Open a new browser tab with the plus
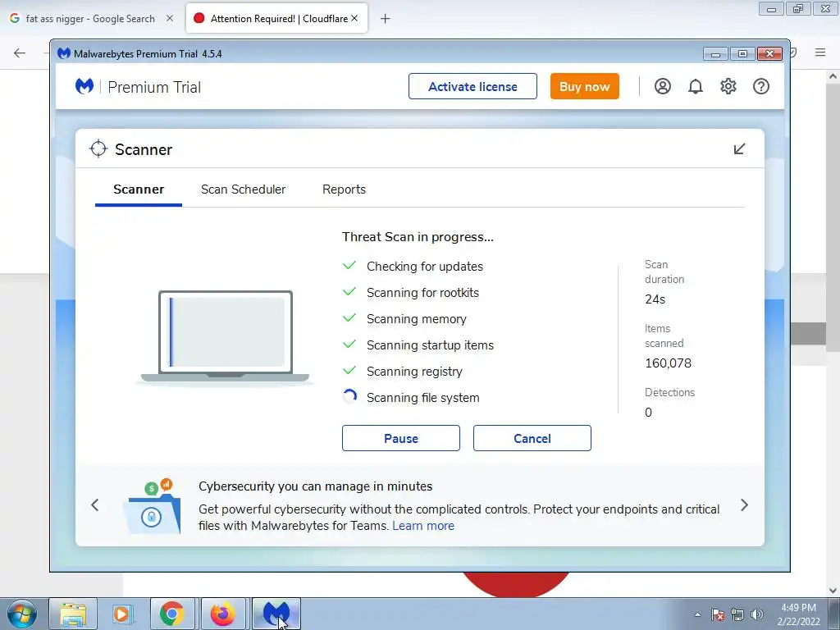 coord(386,19)
